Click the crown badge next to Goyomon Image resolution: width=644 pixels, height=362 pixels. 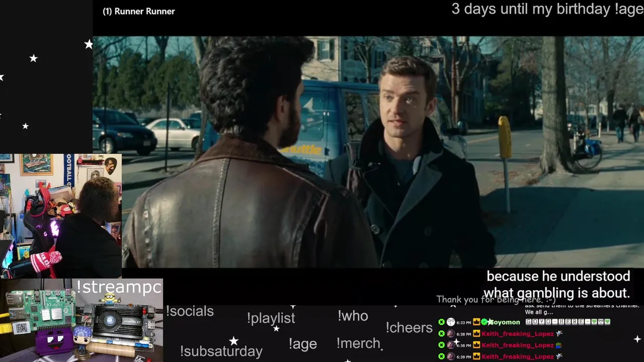[x=476, y=322]
